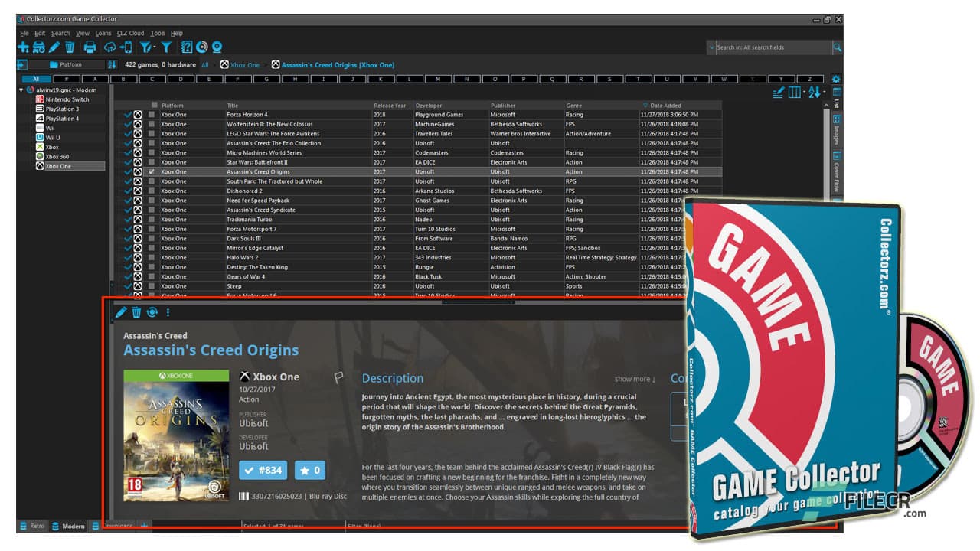Print the game list via the printer icon
Image resolution: width=980 pixels, height=551 pixels.
(90, 47)
